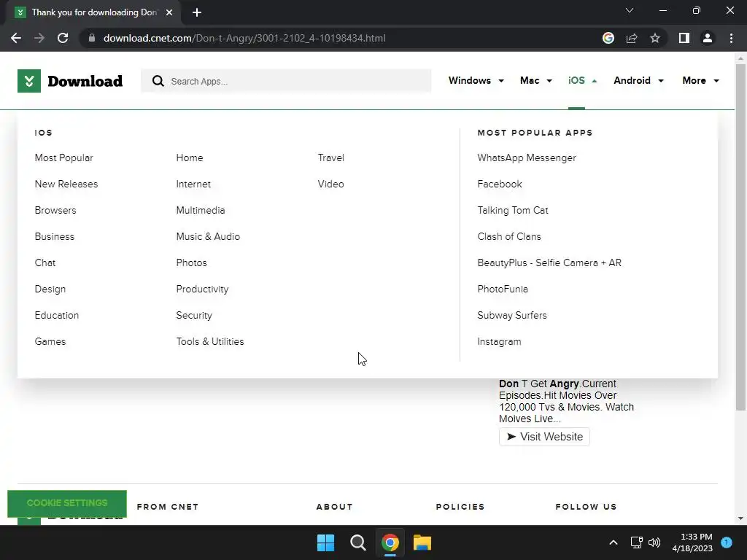Open Talking Tom Cat link
The height and width of the screenshot is (560, 747).
[x=513, y=210]
